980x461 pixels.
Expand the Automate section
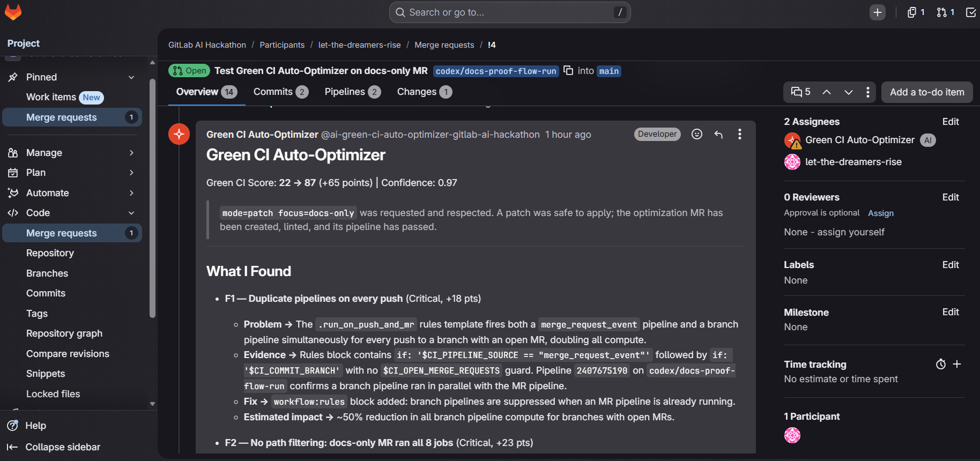[131, 193]
